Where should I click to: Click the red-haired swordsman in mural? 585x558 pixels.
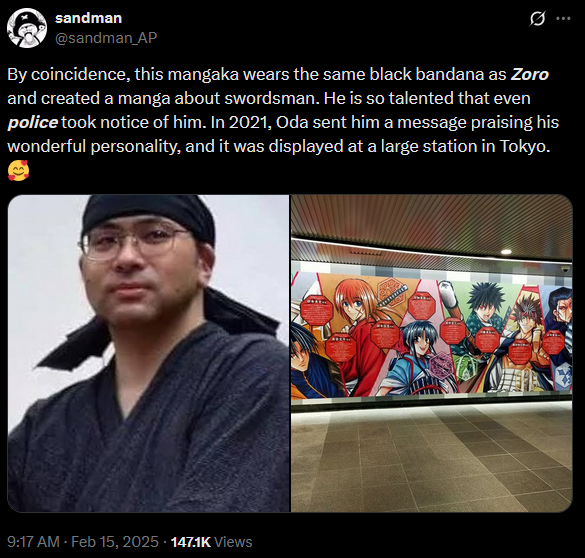pos(358,325)
